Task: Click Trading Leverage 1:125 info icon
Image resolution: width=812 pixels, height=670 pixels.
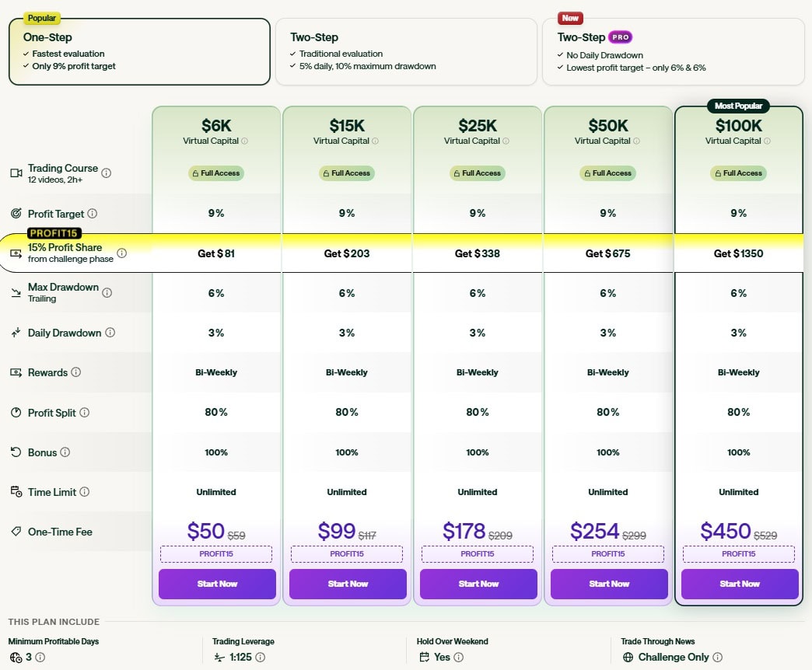Action: point(261,657)
